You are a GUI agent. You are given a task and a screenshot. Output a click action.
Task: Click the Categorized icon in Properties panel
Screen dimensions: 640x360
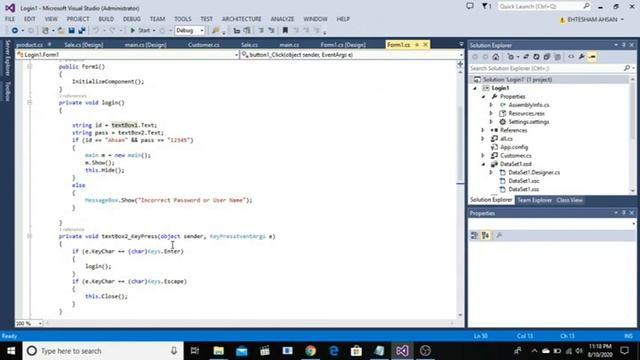click(x=474, y=236)
